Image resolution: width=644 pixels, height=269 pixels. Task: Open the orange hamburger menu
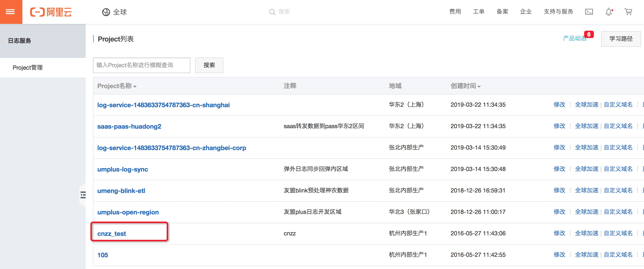[11, 12]
